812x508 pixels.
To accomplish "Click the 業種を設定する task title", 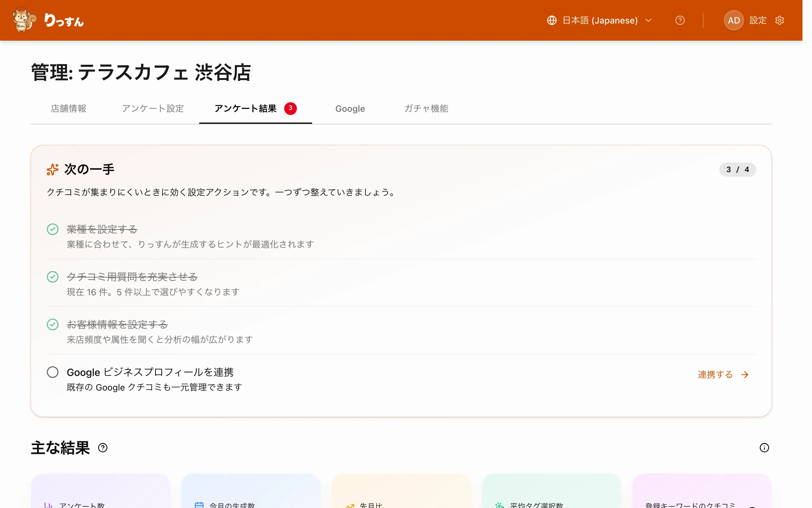I will (x=102, y=230).
